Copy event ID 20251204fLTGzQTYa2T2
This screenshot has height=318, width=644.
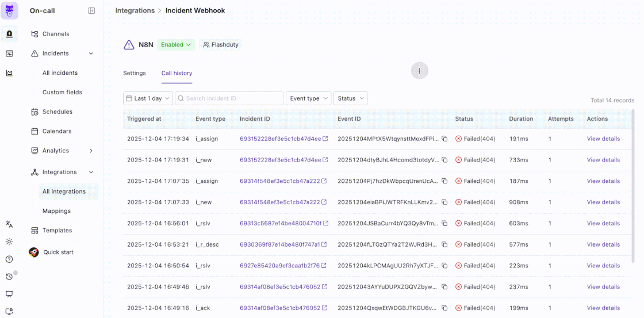point(444,244)
